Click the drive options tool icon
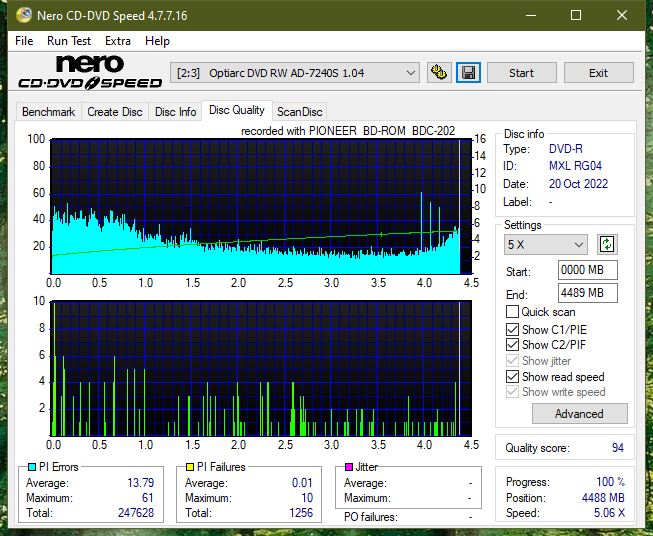 439,73
